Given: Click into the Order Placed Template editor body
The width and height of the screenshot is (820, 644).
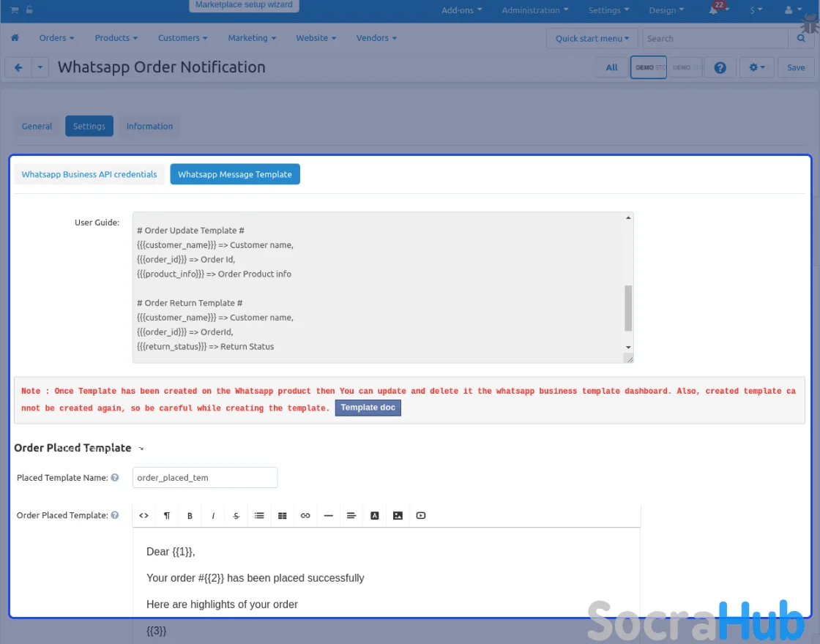Looking at the screenshot, I should coord(387,585).
